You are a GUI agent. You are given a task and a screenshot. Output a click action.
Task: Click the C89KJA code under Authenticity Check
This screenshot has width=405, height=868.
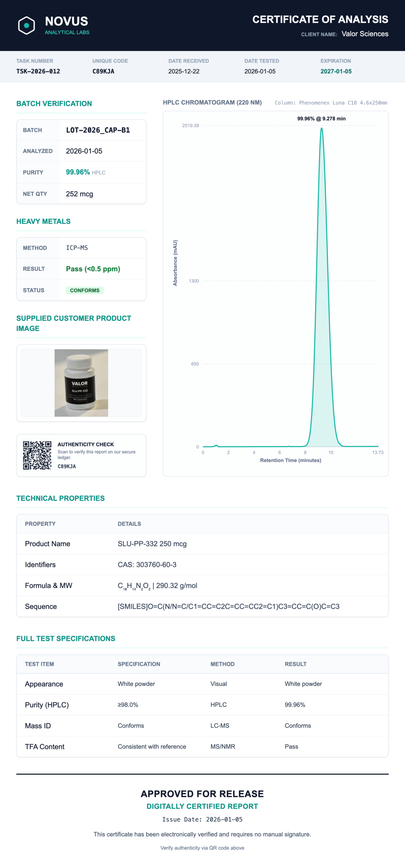[x=66, y=466]
